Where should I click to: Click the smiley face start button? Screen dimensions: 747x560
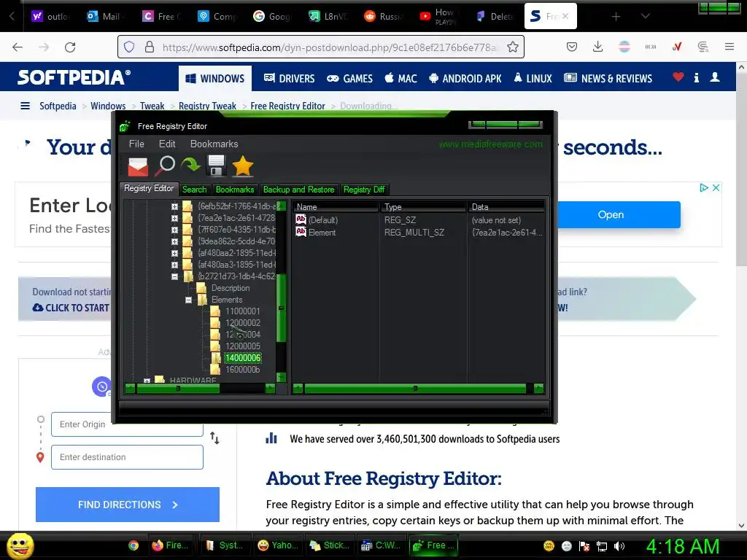[x=20, y=545]
